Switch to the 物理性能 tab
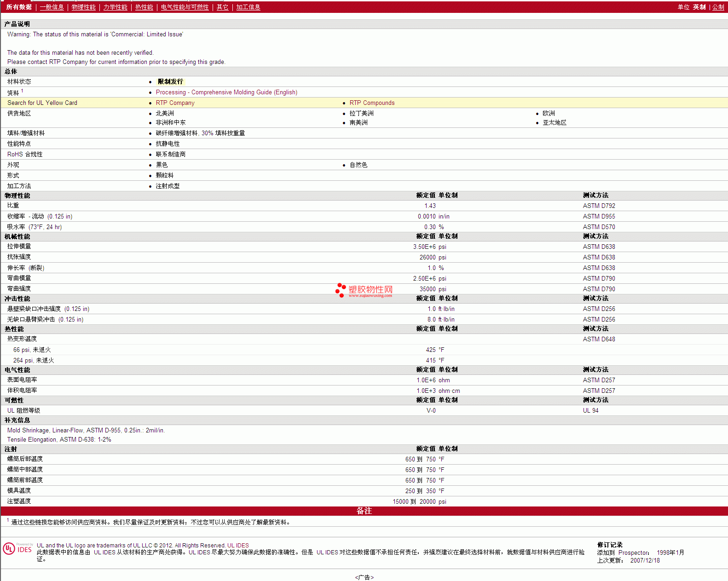This screenshot has width=728, height=581. coord(83,7)
